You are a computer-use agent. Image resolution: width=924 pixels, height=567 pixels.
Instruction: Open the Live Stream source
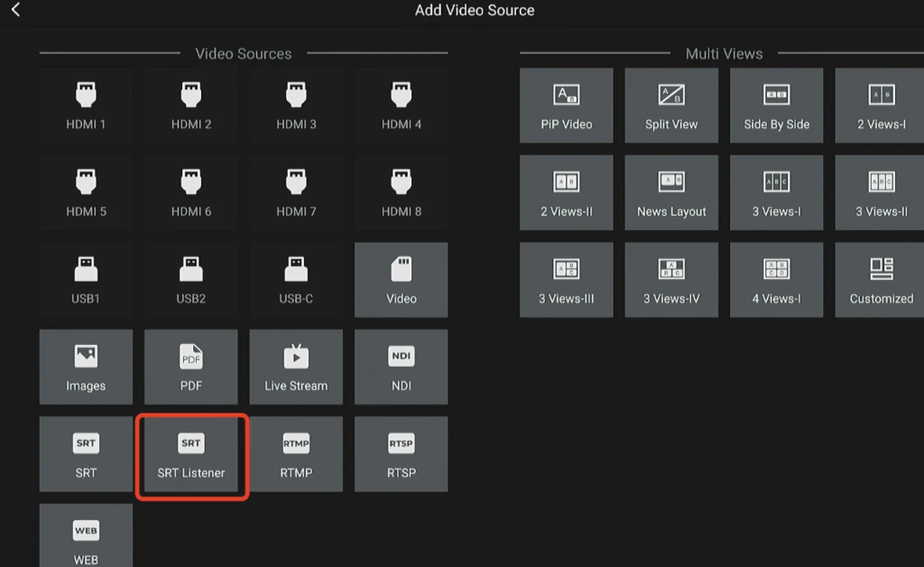[296, 367]
